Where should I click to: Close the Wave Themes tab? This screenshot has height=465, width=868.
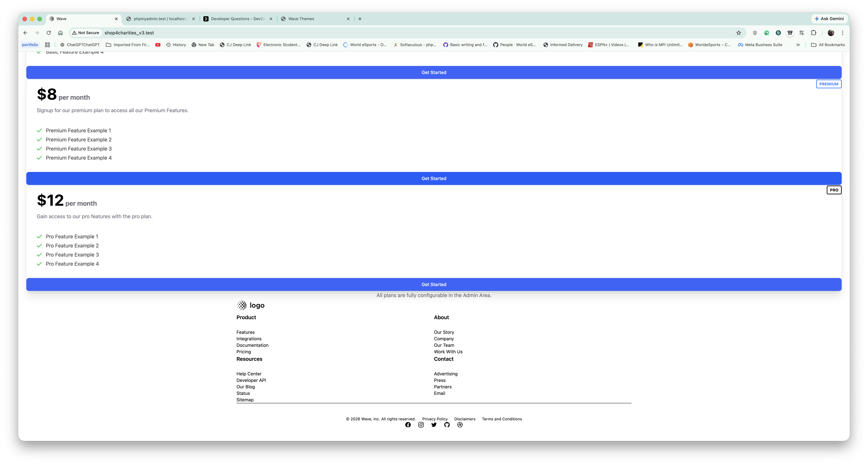tap(348, 19)
